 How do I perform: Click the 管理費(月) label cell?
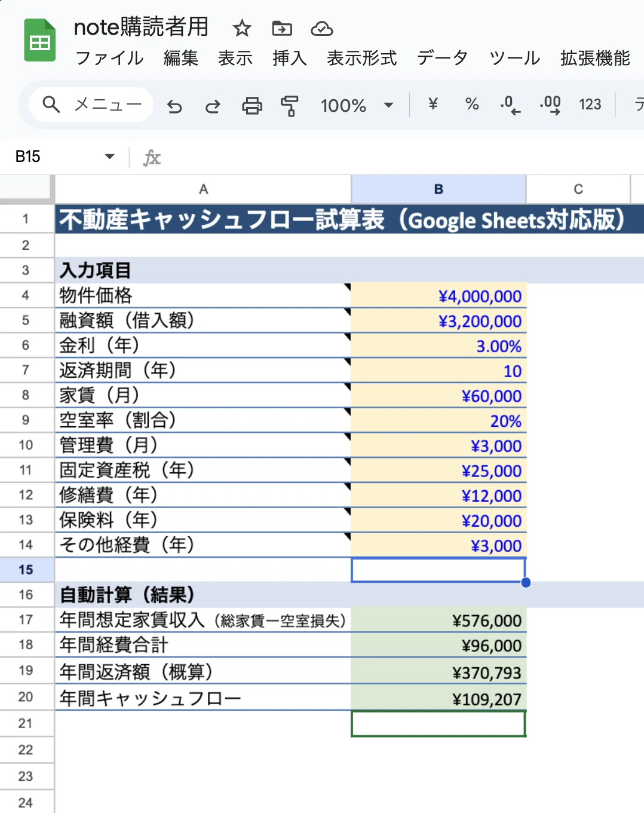coord(203,445)
